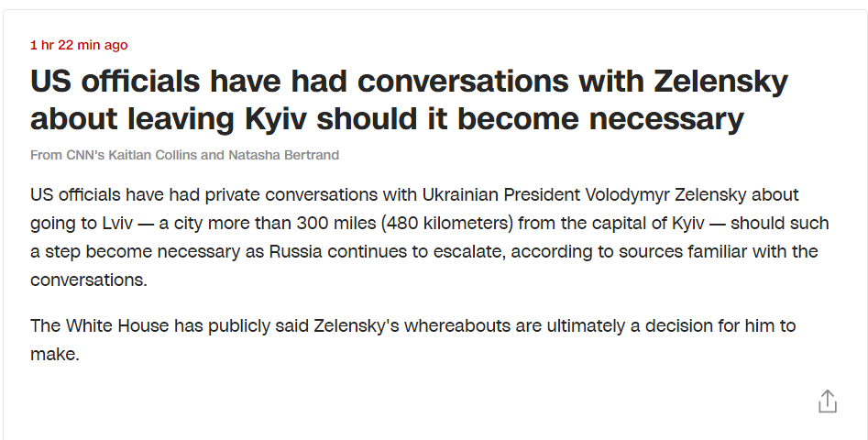Click 'The White House' in second paragraph

click(100, 325)
